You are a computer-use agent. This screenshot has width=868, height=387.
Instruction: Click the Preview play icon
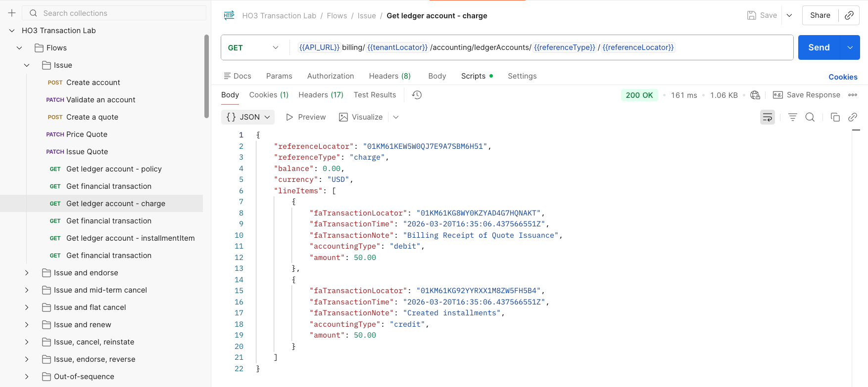click(289, 117)
